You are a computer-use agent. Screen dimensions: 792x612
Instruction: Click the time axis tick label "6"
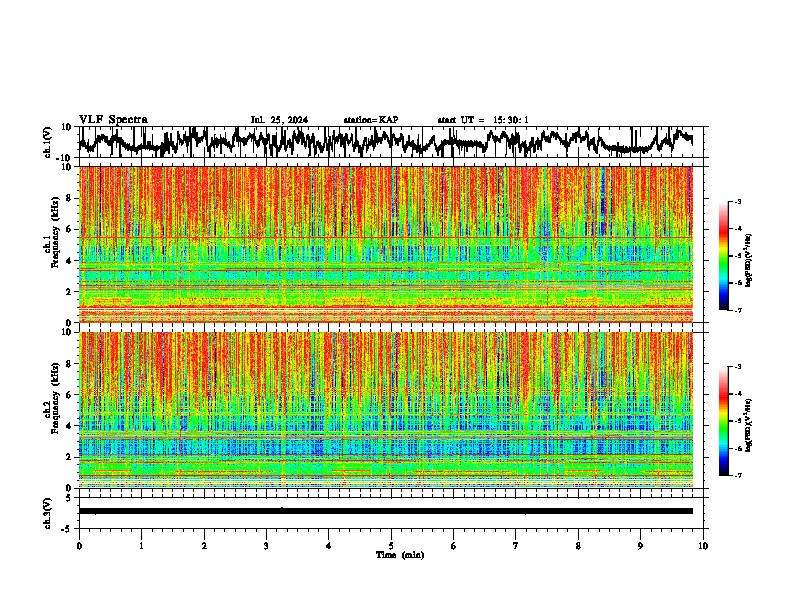coord(454,546)
